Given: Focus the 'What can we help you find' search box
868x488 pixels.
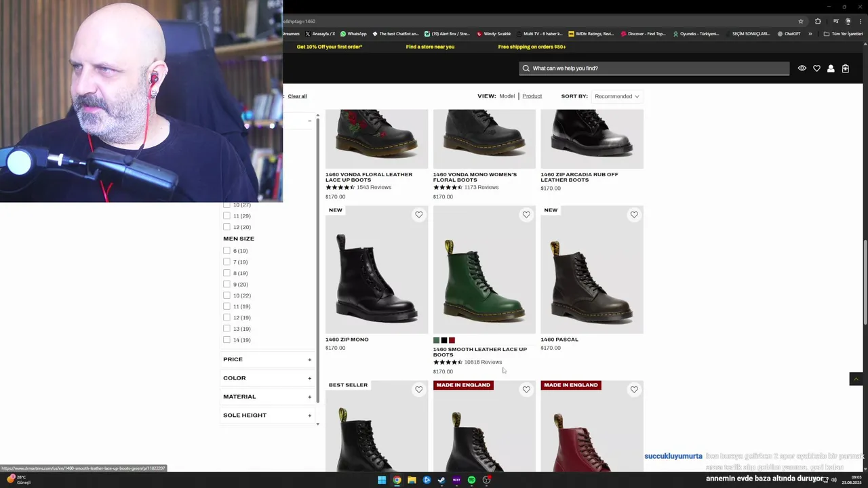Looking at the screenshot, I should point(654,68).
